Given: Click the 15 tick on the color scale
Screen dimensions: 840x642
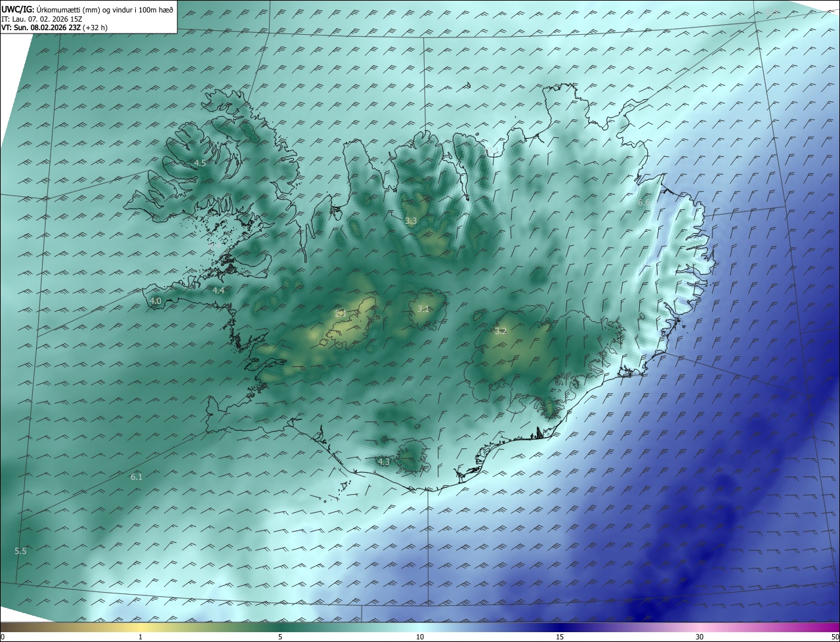Looking at the screenshot, I should click(x=560, y=637).
